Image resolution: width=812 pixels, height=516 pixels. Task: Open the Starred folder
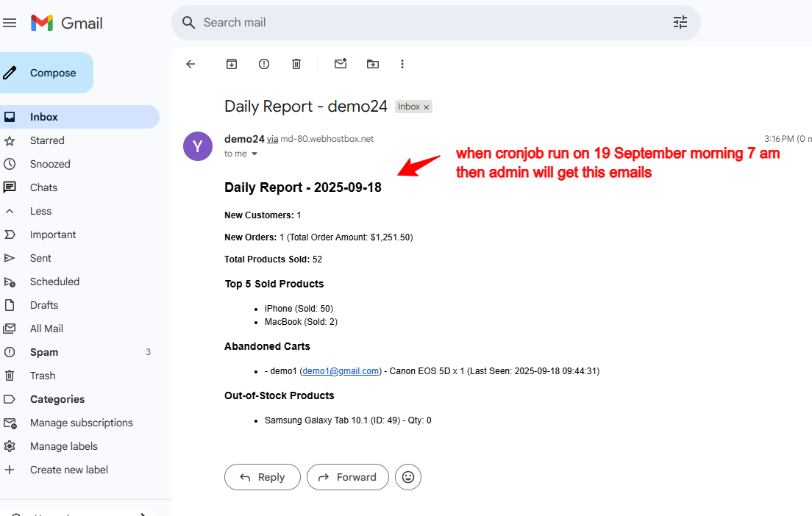coord(47,140)
